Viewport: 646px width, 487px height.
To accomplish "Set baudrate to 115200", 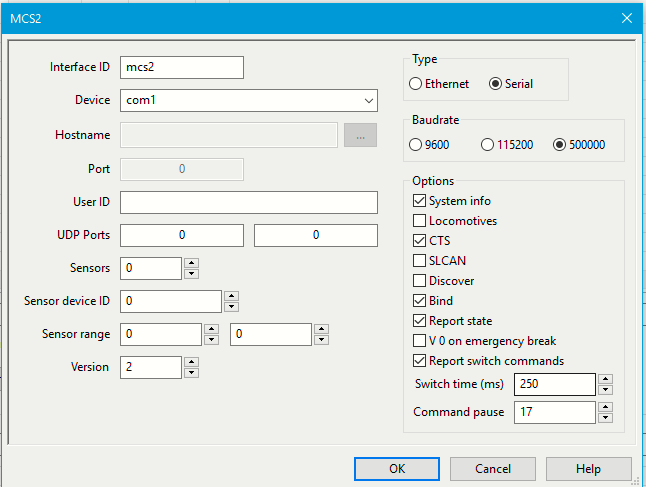I will [x=488, y=144].
